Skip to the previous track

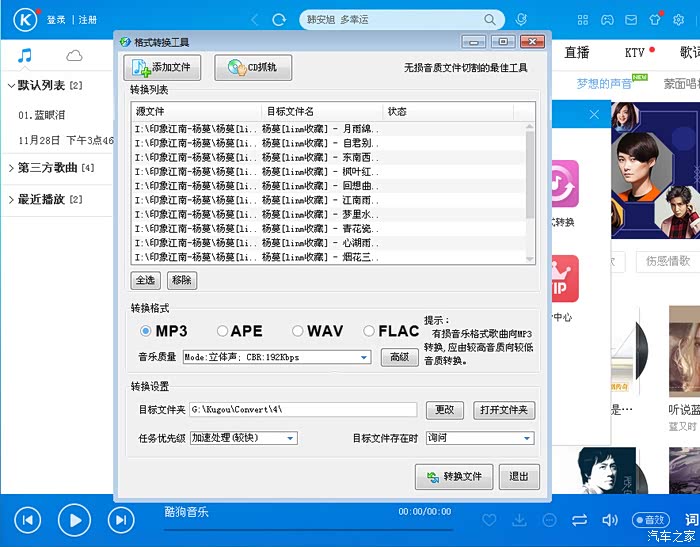tap(28, 519)
